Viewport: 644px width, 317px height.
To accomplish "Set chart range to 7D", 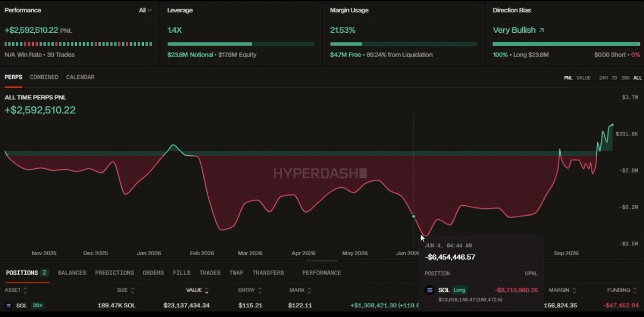I will pyautogui.click(x=614, y=78).
